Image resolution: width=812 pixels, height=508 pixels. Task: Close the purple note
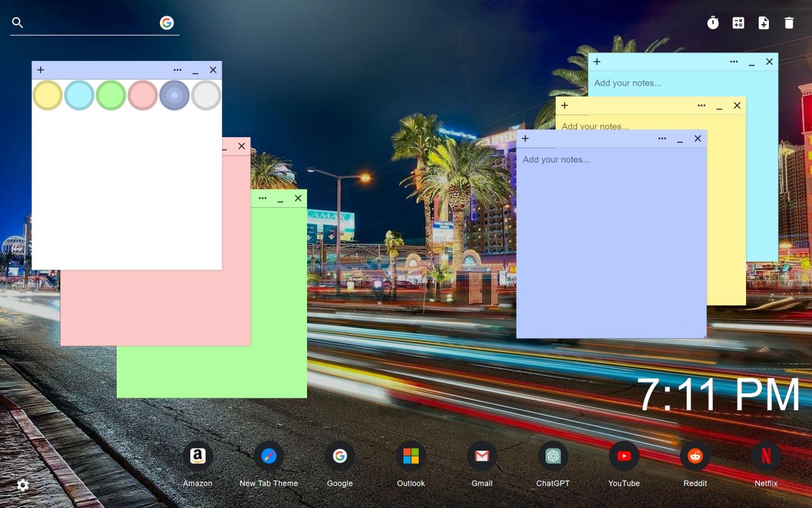[x=698, y=138]
